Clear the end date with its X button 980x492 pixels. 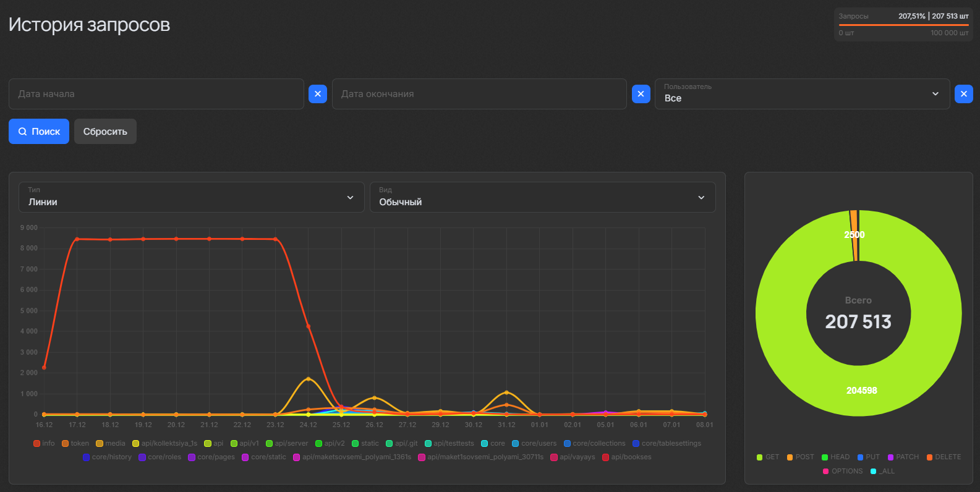pos(641,94)
